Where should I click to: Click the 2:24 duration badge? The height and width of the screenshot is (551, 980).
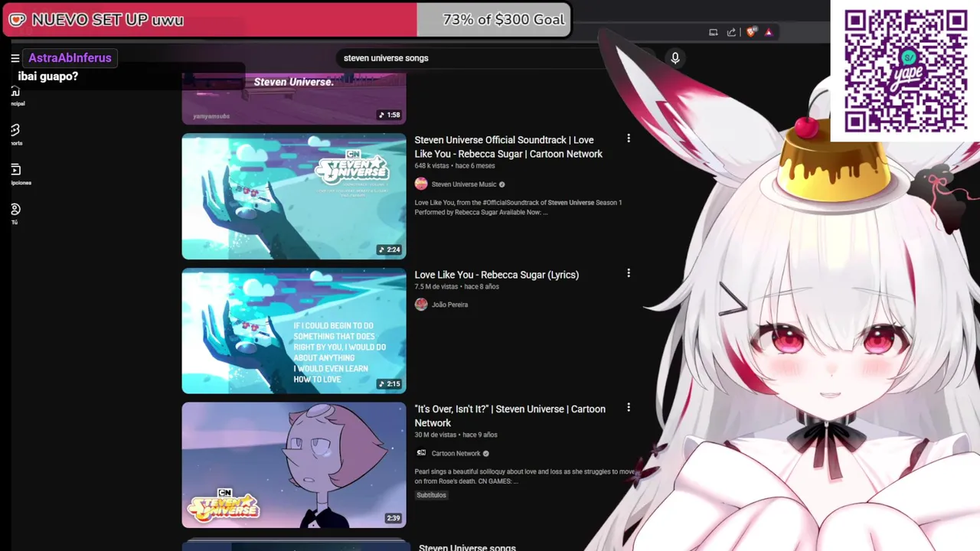(x=390, y=249)
